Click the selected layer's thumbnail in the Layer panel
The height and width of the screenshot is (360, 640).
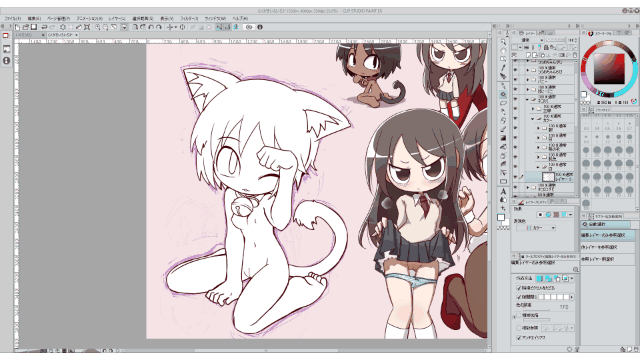point(548,177)
